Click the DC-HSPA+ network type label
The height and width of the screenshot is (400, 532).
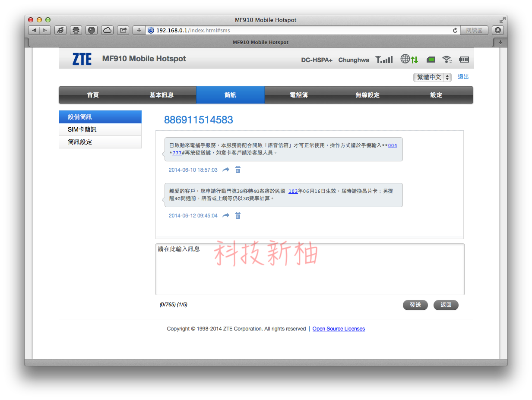[x=317, y=60]
